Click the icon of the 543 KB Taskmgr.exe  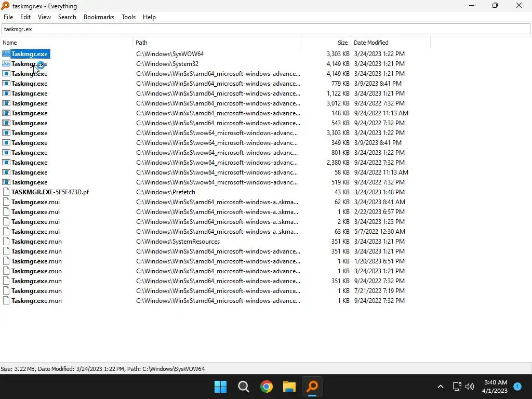(x=6, y=123)
